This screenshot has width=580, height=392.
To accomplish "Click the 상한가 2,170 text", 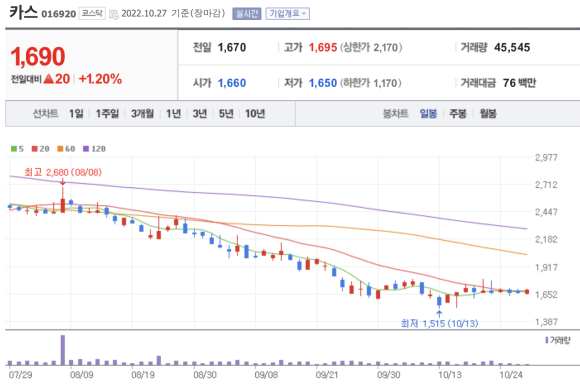I will (x=371, y=47).
